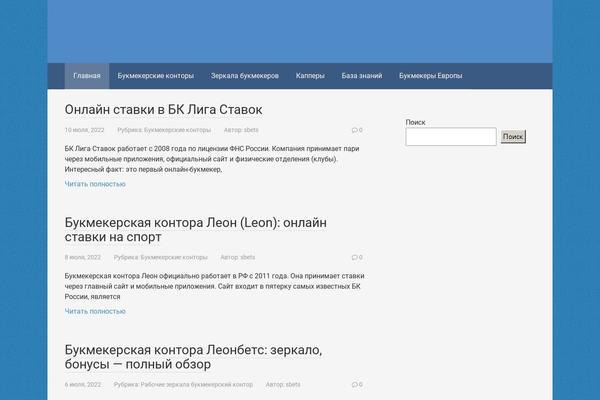Click comment icon of Леонбетс article
600x400 pixels.
tap(357, 385)
